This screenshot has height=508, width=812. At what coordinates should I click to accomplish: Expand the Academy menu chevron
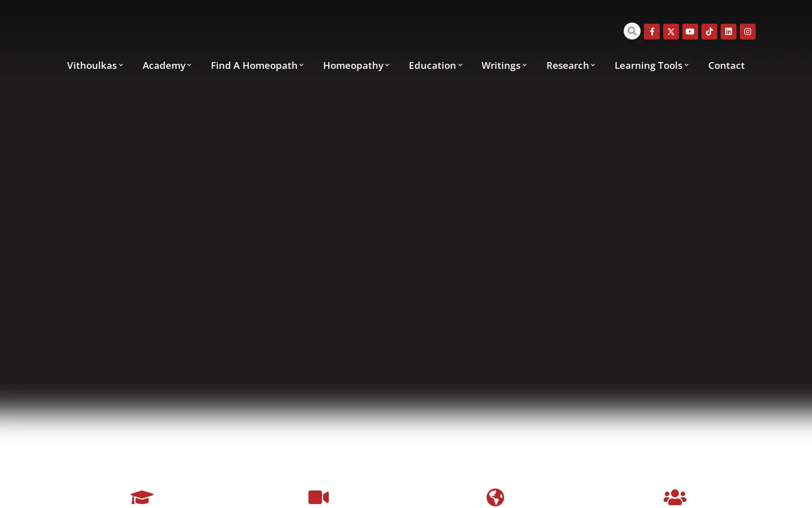pyautogui.click(x=189, y=65)
